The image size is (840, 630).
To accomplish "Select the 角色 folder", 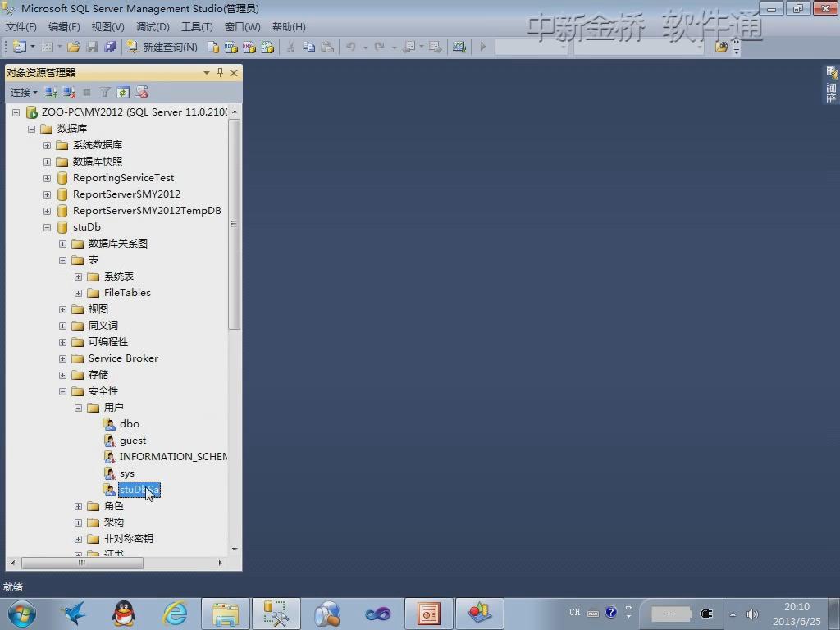I will pyautogui.click(x=113, y=505).
